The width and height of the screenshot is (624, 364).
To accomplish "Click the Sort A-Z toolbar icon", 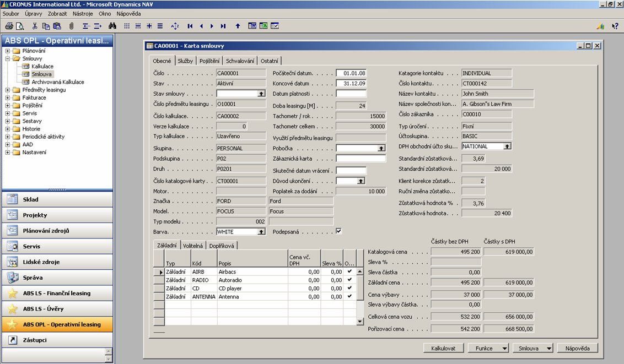I will 175,26.
